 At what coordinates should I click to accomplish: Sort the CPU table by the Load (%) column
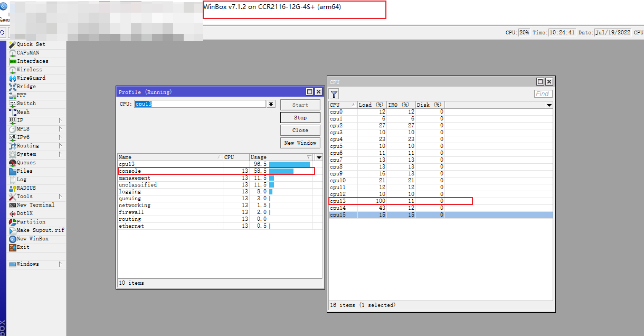tap(372, 105)
